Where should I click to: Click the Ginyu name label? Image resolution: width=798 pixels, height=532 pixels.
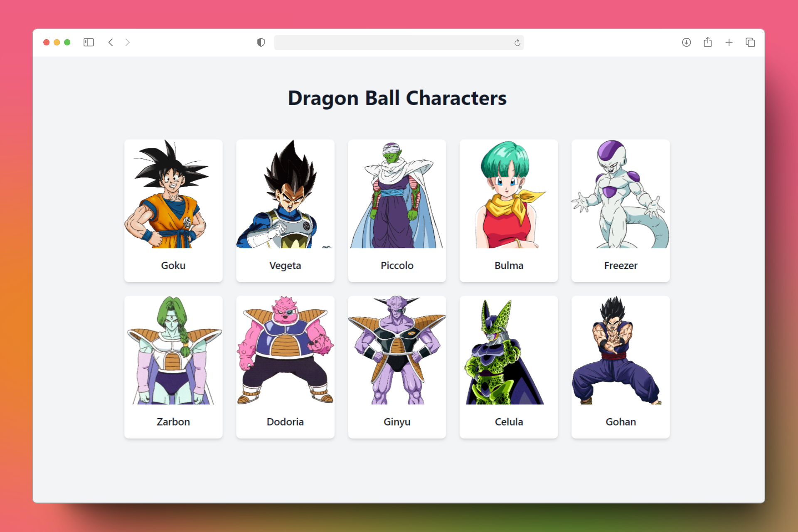(x=397, y=422)
